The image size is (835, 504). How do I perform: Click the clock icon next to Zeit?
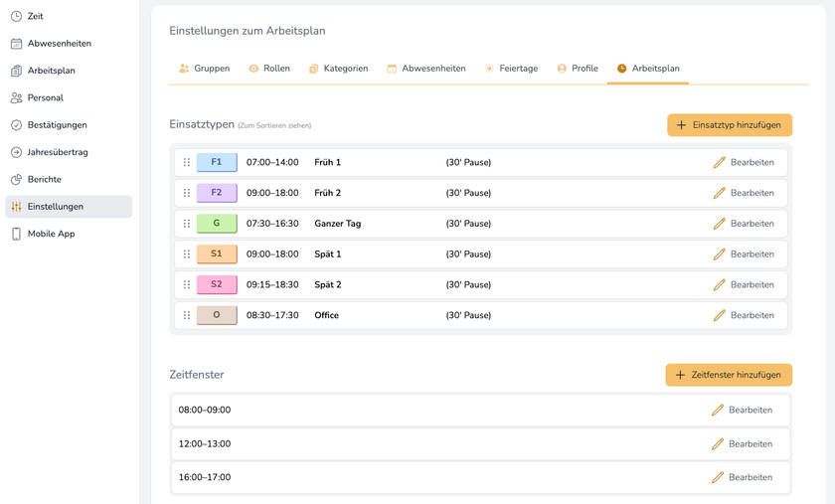(x=16, y=16)
